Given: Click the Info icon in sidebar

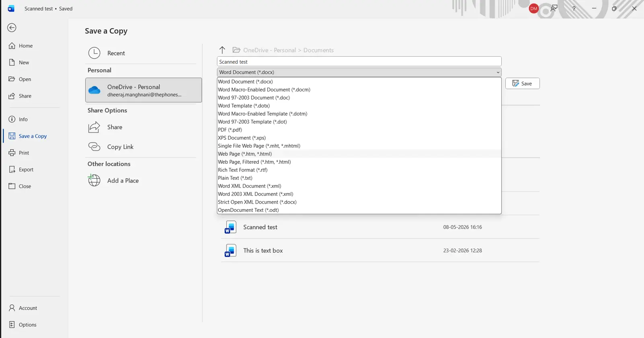Looking at the screenshot, I should click(x=12, y=119).
